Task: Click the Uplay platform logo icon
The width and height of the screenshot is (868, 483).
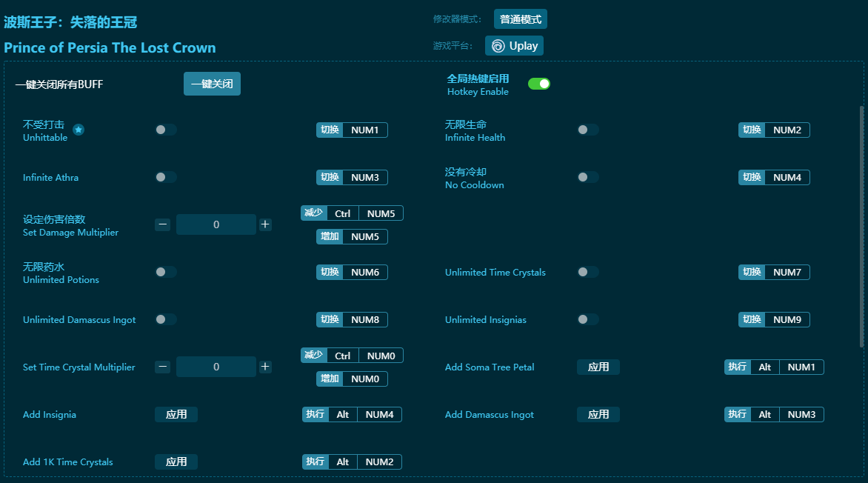Action: pos(498,46)
